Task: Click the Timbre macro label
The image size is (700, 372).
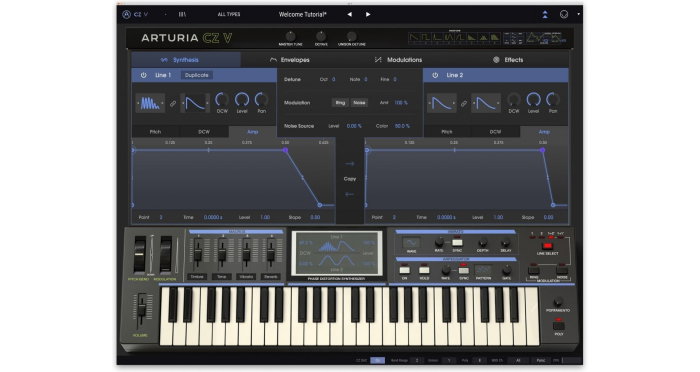Action: click(x=197, y=277)
